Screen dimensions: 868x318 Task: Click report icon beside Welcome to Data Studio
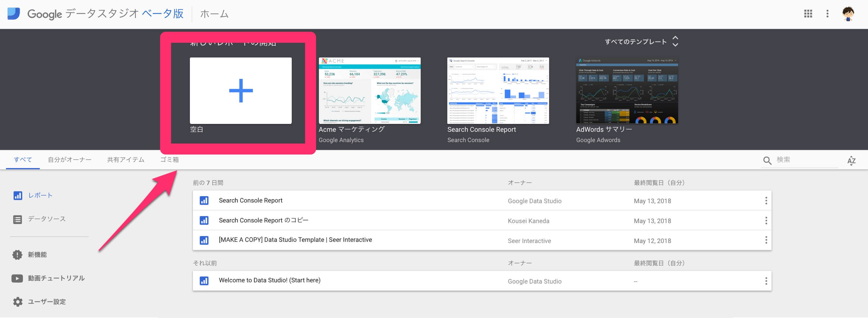coord(204,281)
